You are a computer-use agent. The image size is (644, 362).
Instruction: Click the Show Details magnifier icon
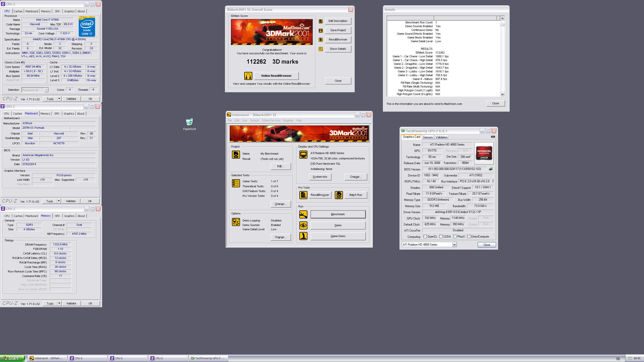pos(321,49)
